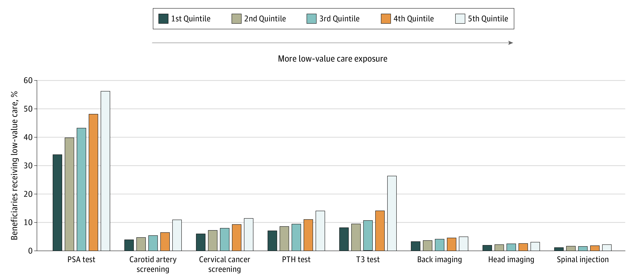Select the '4th Quintile' legend label
Image resolution: width=644 pixels, height=280 pixels.
tap(414, 19)
